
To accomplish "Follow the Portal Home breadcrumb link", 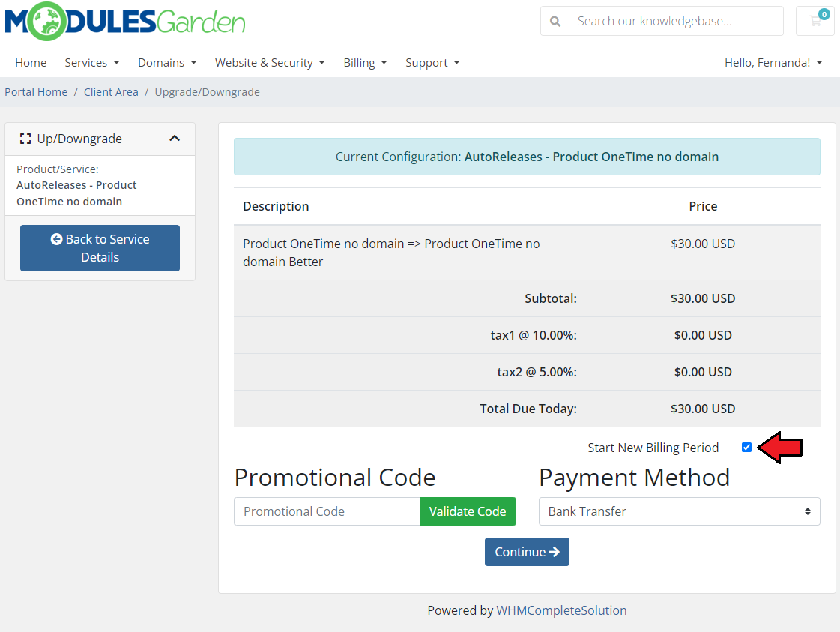I will tap(36, 92).
